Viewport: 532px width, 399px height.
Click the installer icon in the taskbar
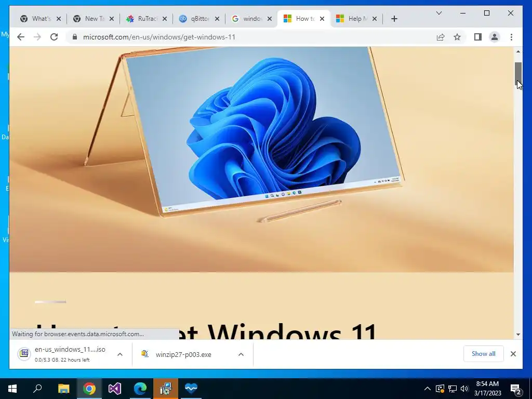pyautogui.click(x=166, y=389)
